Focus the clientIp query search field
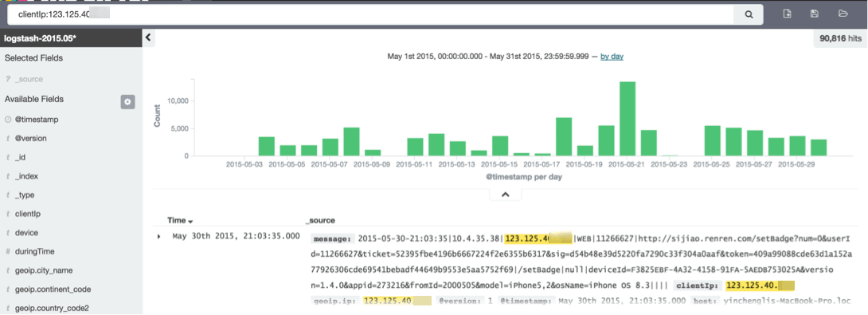This screenshot has width=868, height=315. tap(370, 15)
